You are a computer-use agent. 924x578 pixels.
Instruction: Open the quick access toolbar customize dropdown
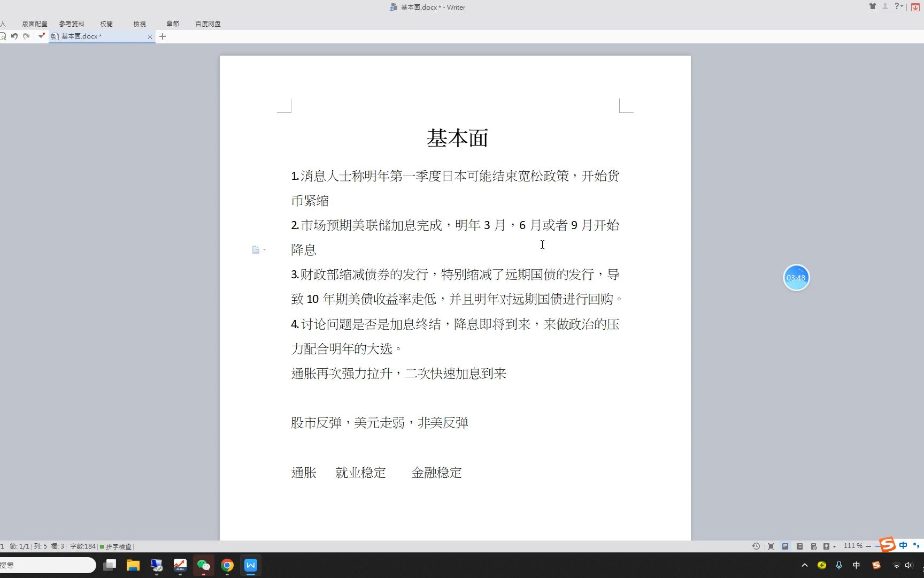point(41,36)
